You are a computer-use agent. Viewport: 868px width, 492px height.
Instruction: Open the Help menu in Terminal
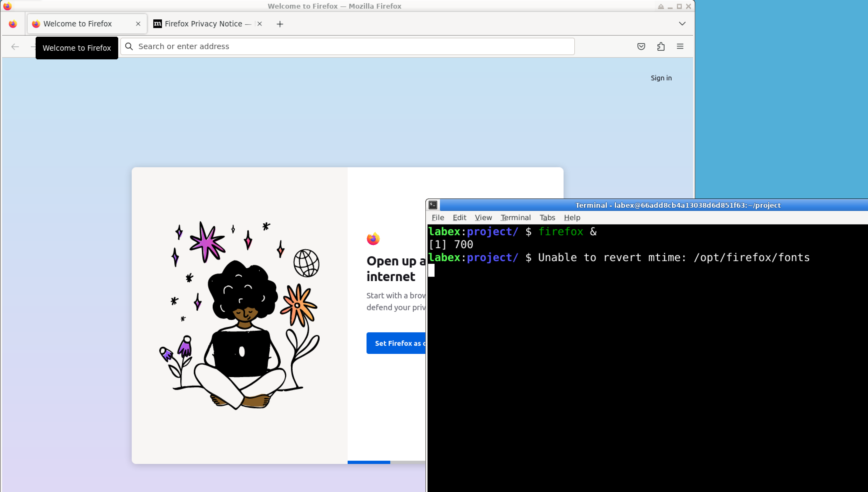pos(572,218)
